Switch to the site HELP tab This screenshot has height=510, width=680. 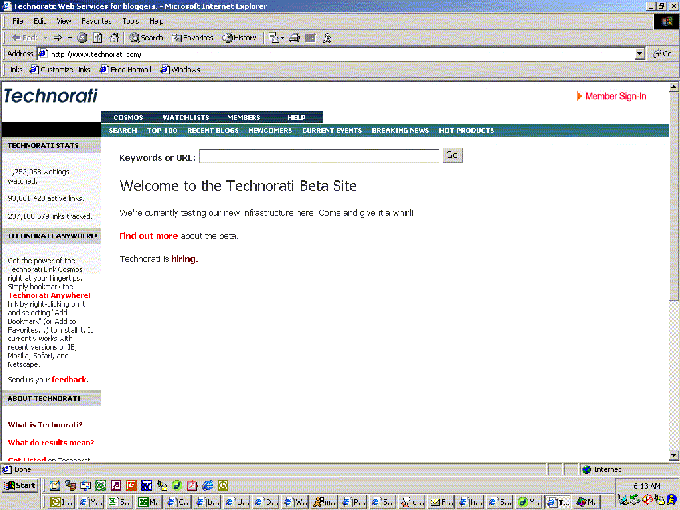296,118
